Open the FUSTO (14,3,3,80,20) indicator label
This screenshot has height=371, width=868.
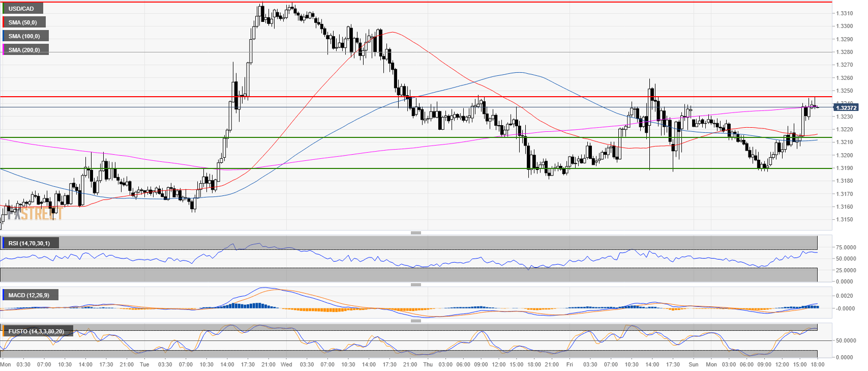tap(36, 331)
